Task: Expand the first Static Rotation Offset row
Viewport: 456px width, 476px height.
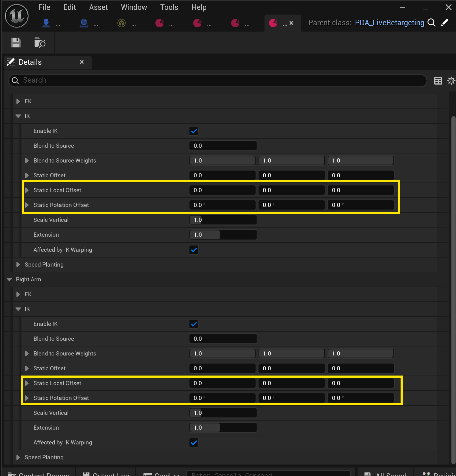Action: 27,205
